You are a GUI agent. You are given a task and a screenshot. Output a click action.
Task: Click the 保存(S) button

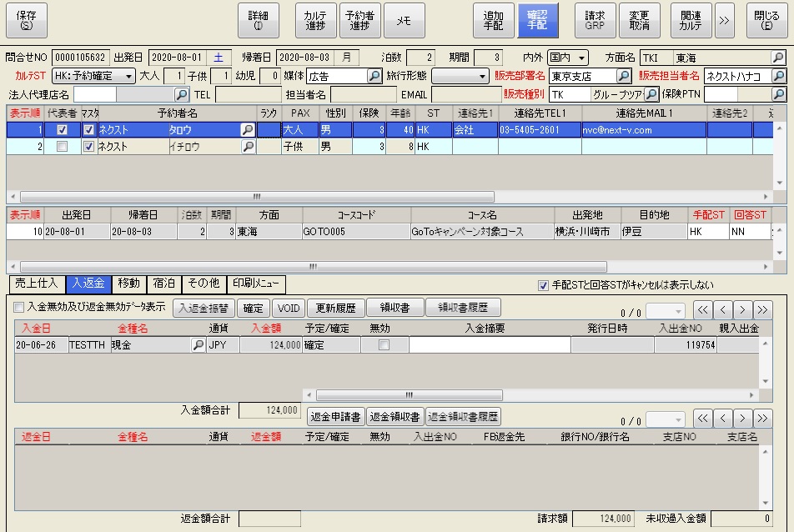27,20
